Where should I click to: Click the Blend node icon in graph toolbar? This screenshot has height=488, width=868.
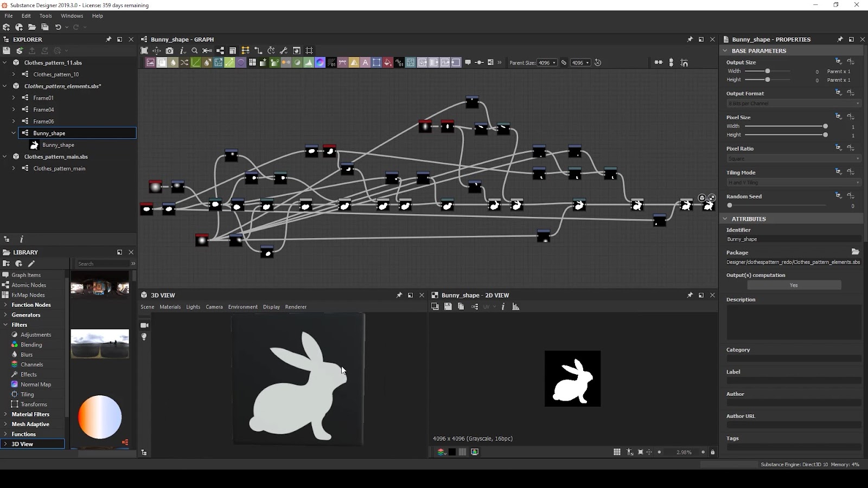tap(162, 63)
